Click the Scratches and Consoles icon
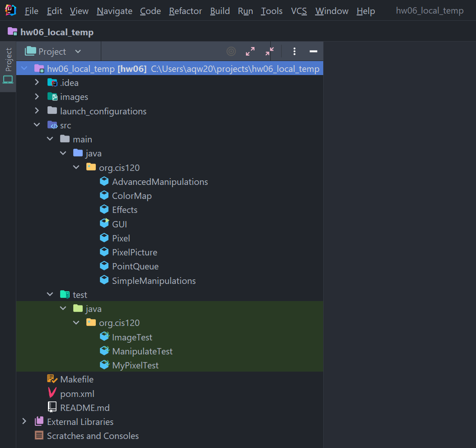 [39, 435]
